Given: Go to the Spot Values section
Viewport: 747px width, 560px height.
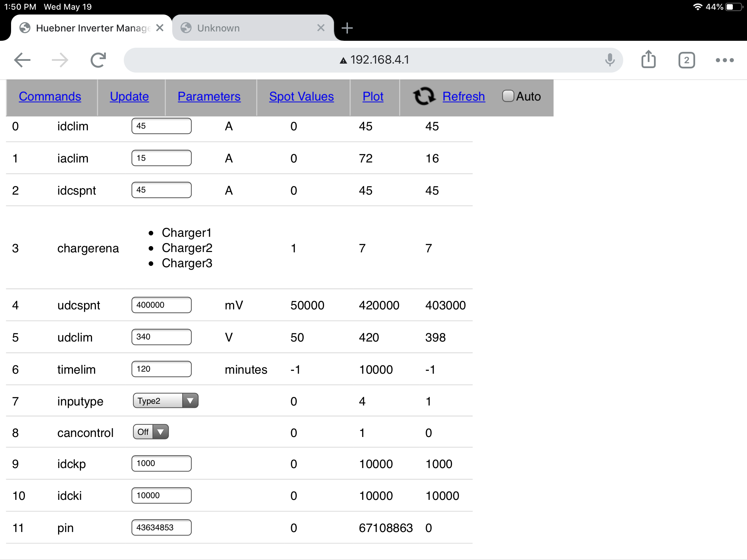Looking at the screenshot, I should 301,96.
